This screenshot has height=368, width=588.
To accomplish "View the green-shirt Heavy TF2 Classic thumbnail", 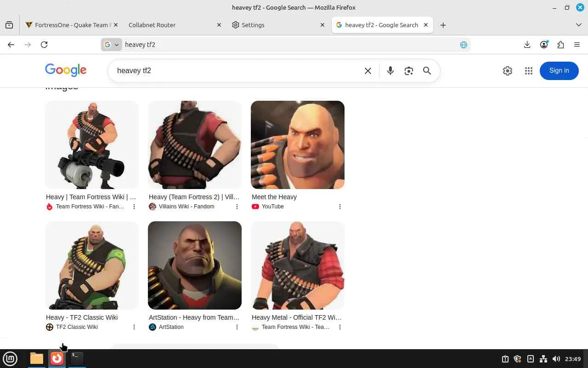I will 92,265.
